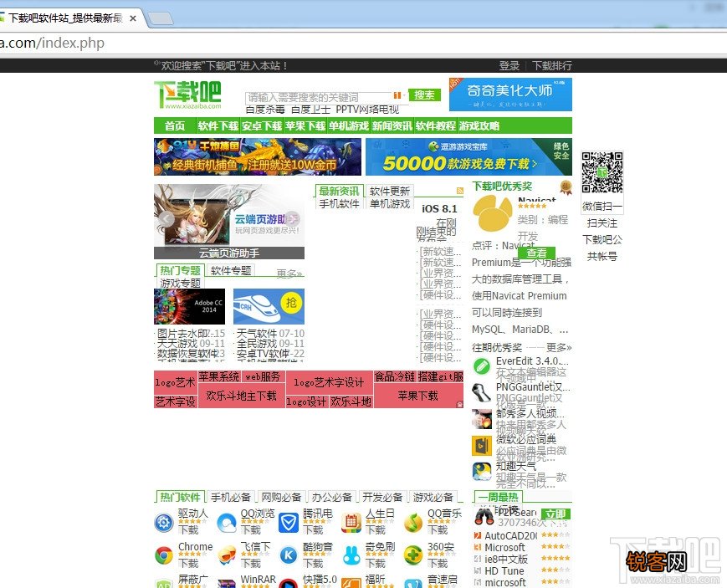Switch to the 手机必备 tab
Image resolution: width=727 pixels, height=588 pixels.
(230, 497)
